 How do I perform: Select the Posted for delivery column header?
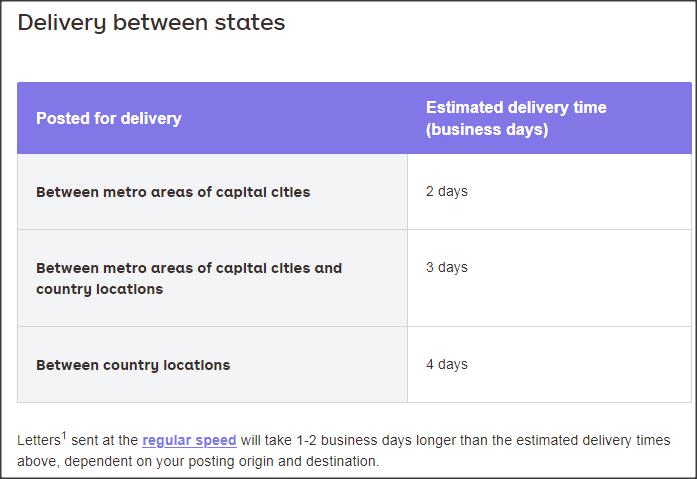(109, 118)
